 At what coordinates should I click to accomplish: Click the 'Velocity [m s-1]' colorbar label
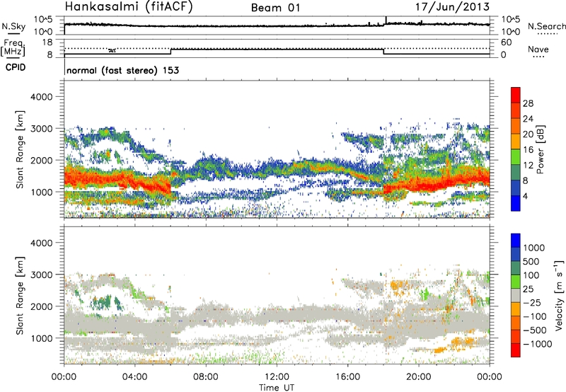pyautogui.click(x=558, y=295)
